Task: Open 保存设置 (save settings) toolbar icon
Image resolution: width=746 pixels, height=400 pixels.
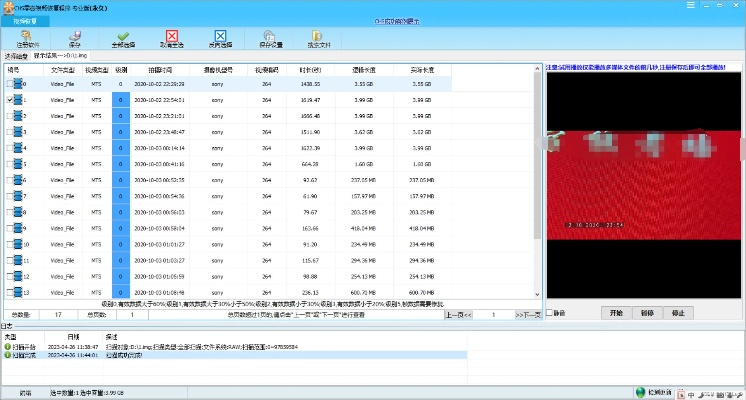Action: pos(270,38)
